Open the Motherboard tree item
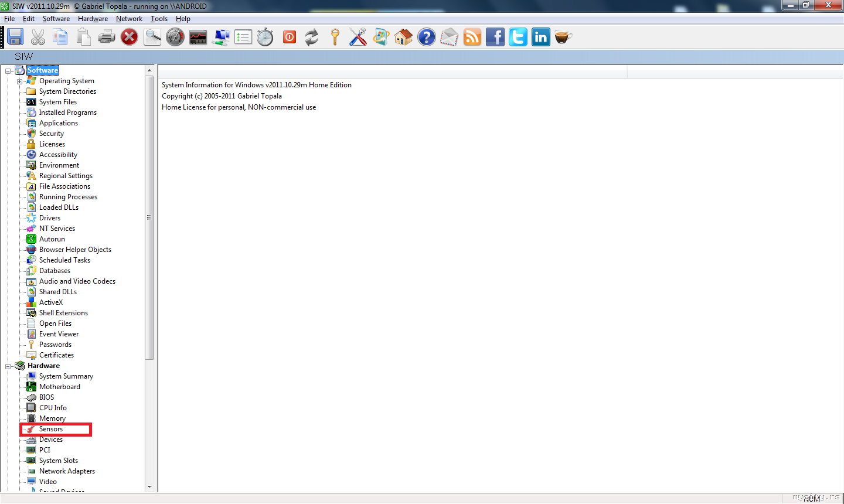Screen dimensions: 844x504 [60, 387]
